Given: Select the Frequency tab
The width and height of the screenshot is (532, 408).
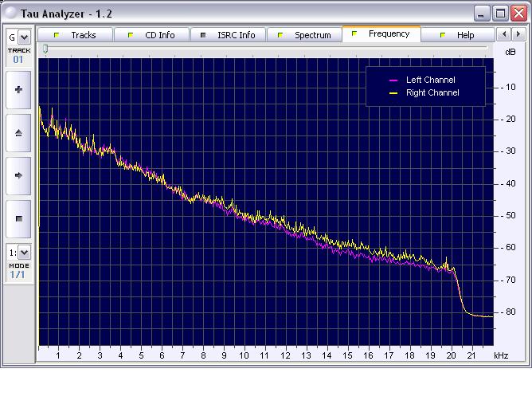Looking at the screenshot, I should click(381, 34).
